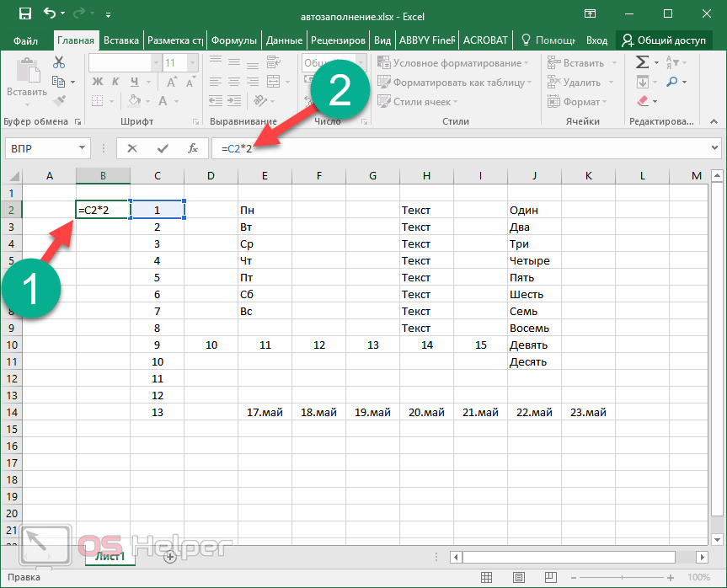Click the Undo arrow icon
Image resolution: width=727 pixels, height=588 pixels.
coord(50,13)
